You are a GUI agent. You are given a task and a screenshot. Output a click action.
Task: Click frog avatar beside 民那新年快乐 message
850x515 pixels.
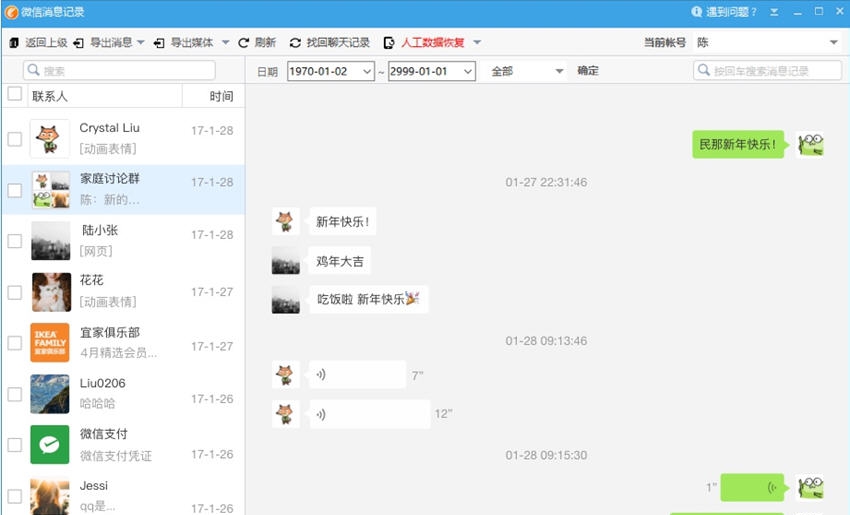click(810, 145)
